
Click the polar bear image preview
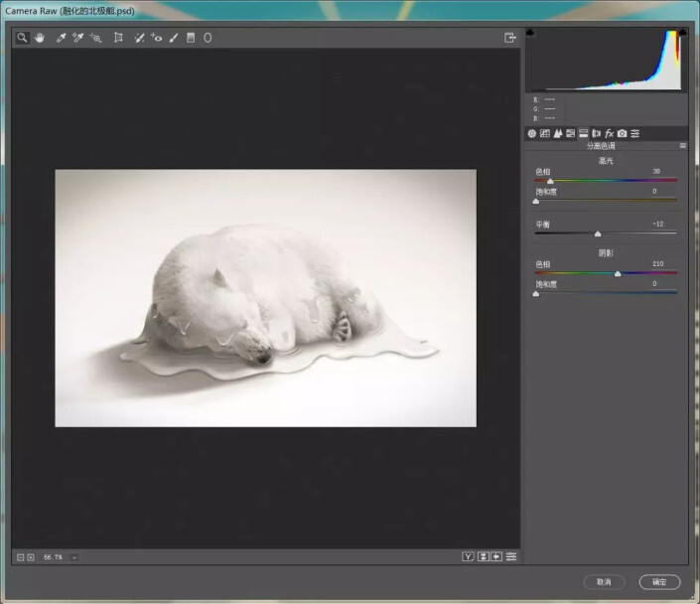(265, 297)
